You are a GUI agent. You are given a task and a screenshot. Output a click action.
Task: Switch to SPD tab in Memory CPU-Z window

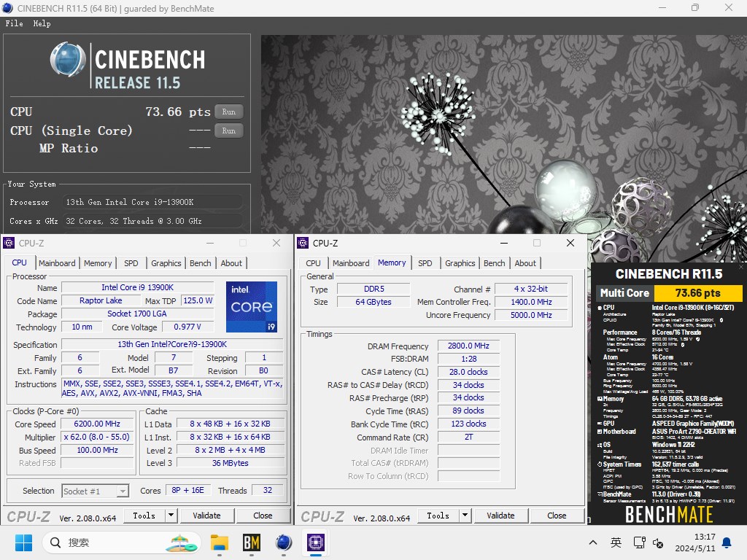pos(425,263)
